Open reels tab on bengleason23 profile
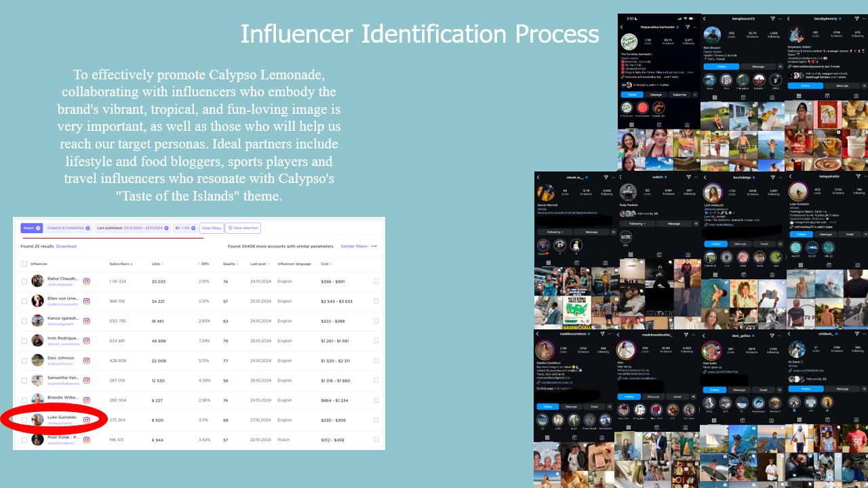868x488 pixels. point(743,98)
